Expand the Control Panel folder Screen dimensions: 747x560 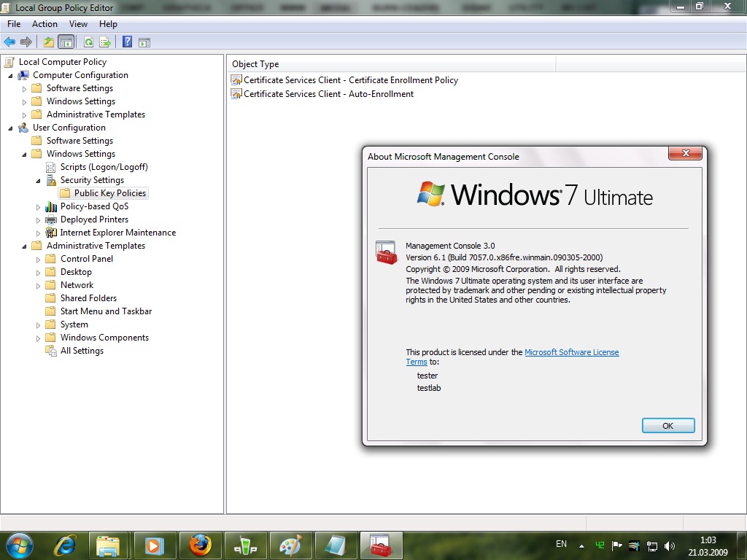pyautogui.click(x=38, y=260)
